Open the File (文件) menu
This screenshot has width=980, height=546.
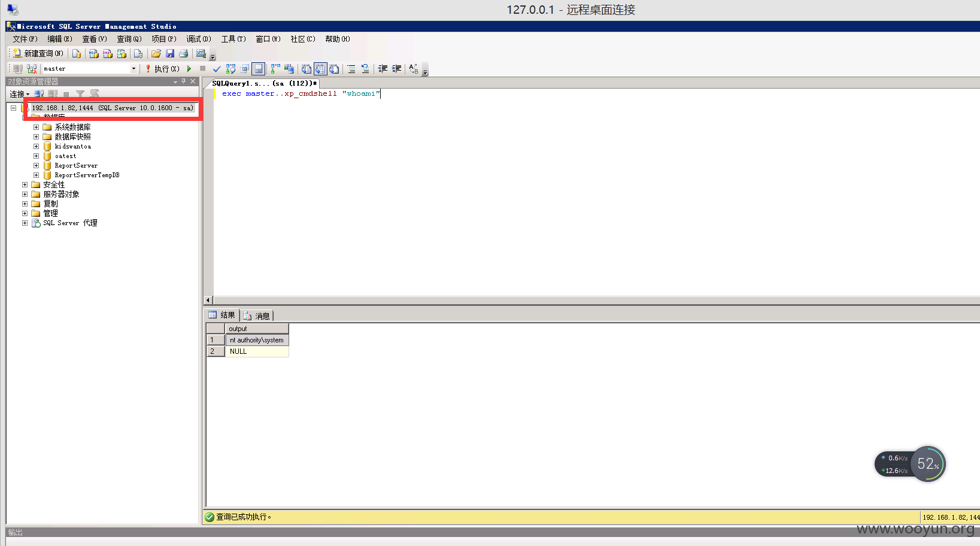25,39
